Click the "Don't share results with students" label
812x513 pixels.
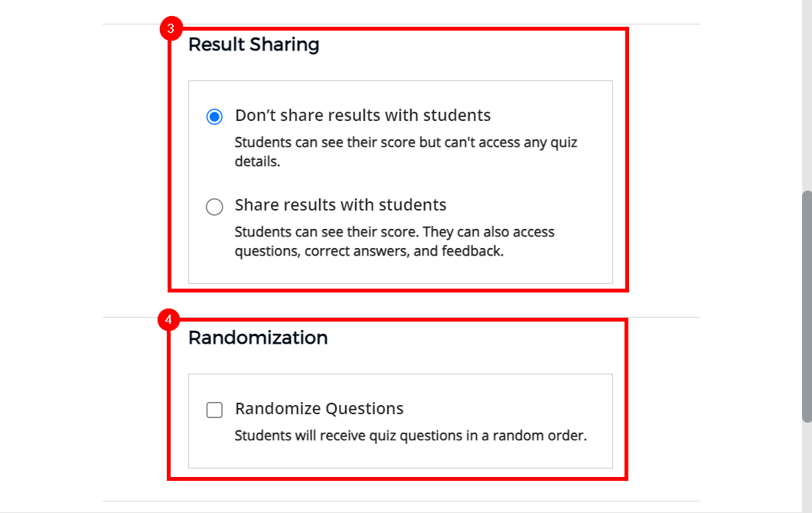(363, 116)
